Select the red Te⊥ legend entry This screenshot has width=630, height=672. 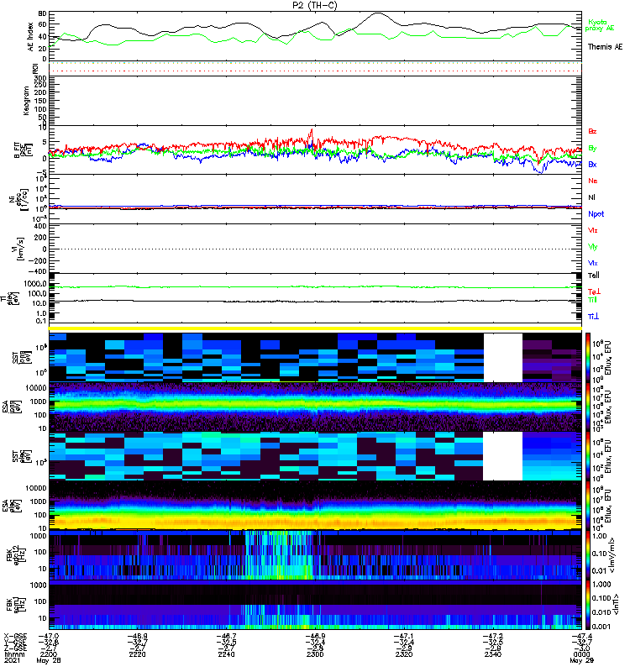tap(594, 291)
